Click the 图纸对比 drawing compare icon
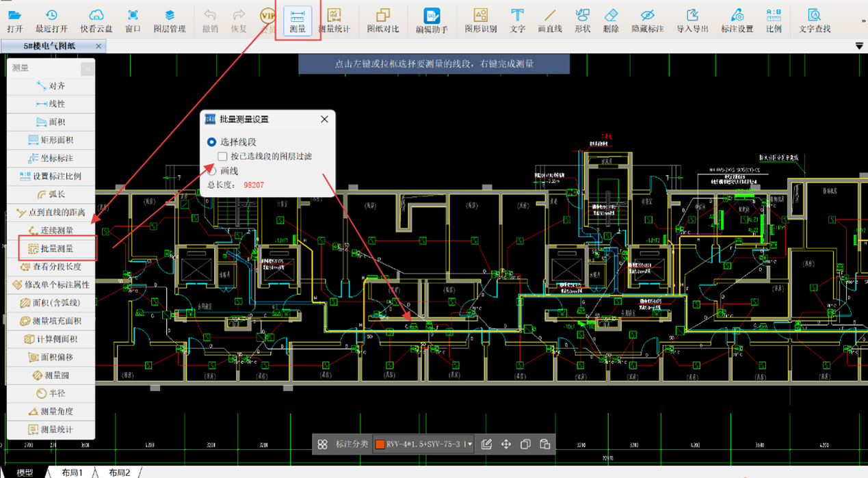Image resolution: width=868 pixels, height=478 pixels. point(382,21)
